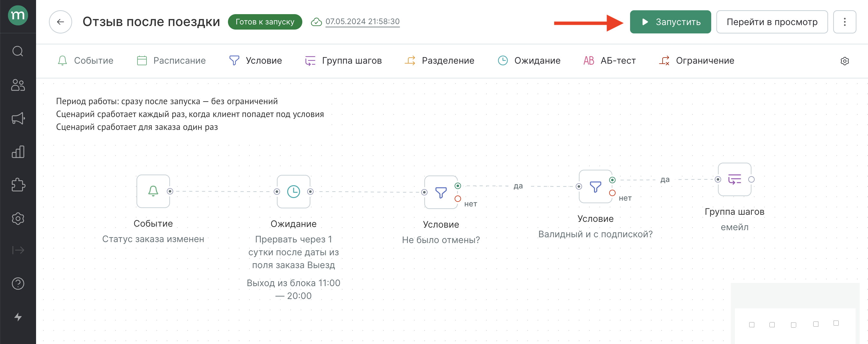Click output connector of Событие node

[x=170, y=191]
